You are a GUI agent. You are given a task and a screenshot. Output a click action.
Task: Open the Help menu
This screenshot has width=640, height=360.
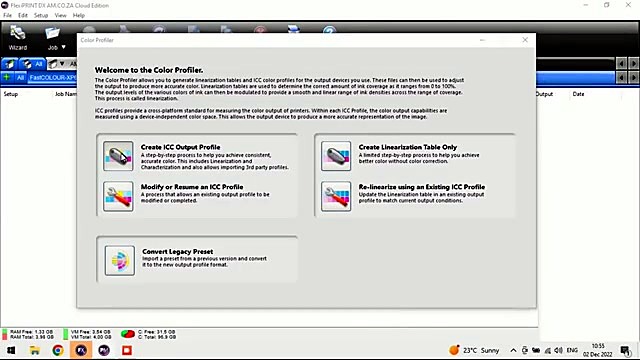tap(79, 15)
